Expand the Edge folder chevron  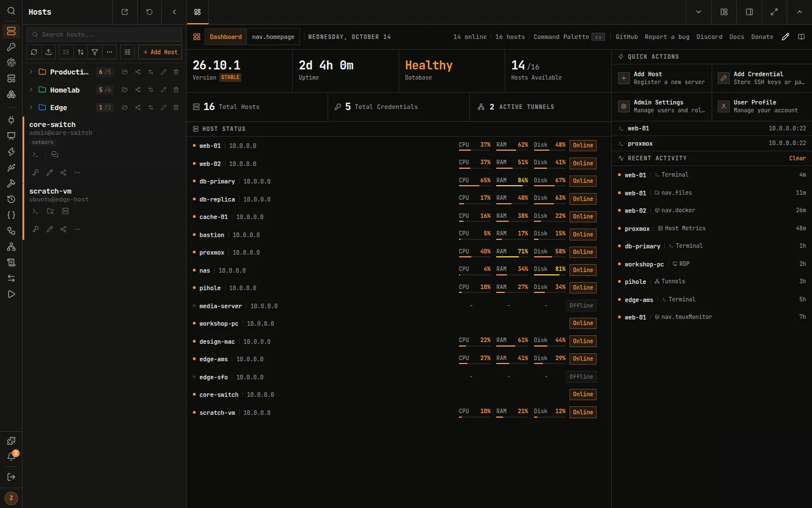(x=31, y=107)
